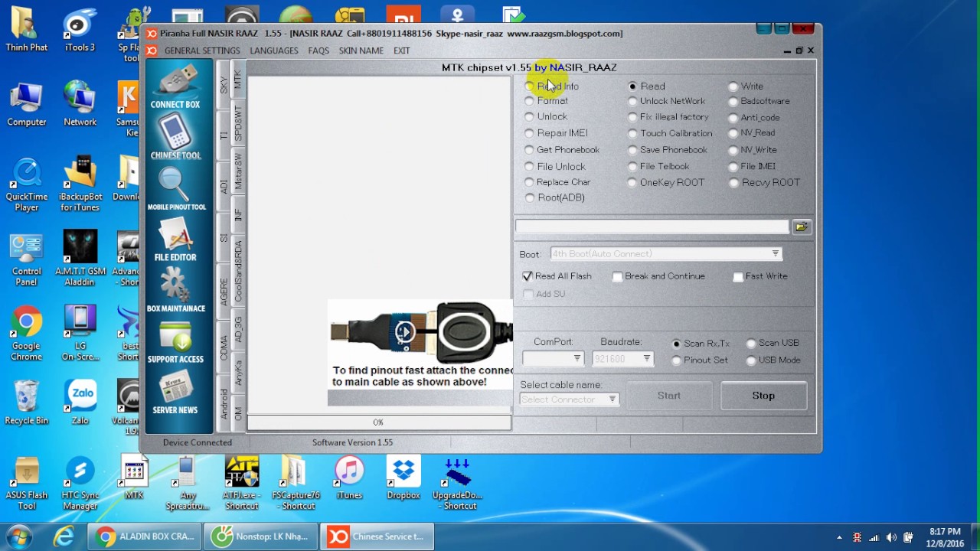
Task: Select the Scan USB radio button
Action: pos(773,344)
